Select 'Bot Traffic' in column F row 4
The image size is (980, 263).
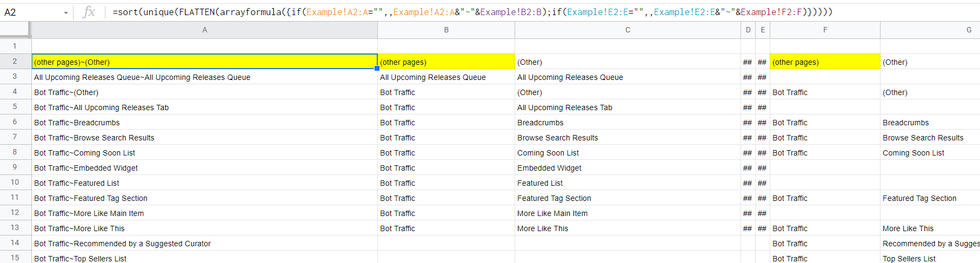click(x=825, y=92)
